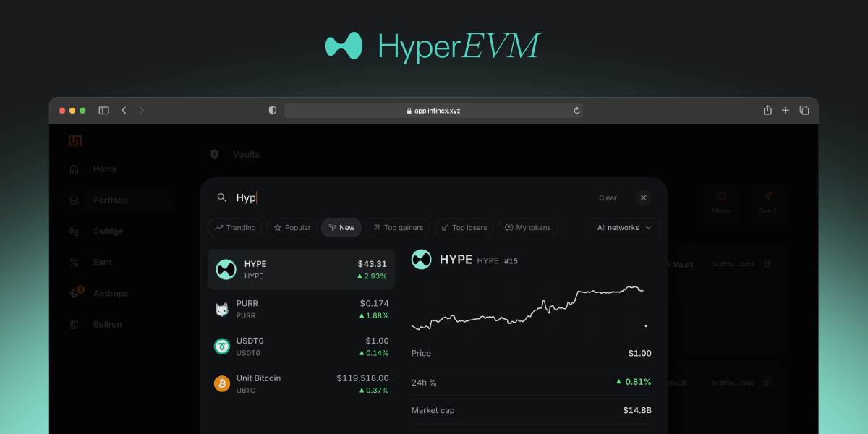Open the Airdrops section icon
Screen dimensions: 868x434
[75, 294]
